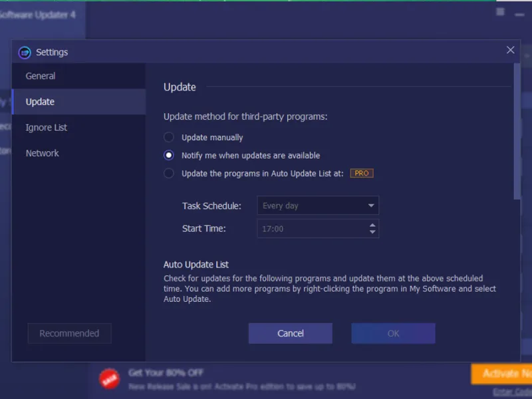Confirm settings with OK
This screenshot has width=532, height=399.
pos(393,334)
